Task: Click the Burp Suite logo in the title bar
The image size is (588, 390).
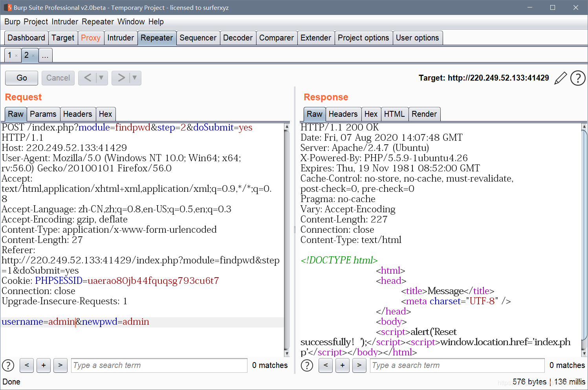Action: [x=7, y=7]
